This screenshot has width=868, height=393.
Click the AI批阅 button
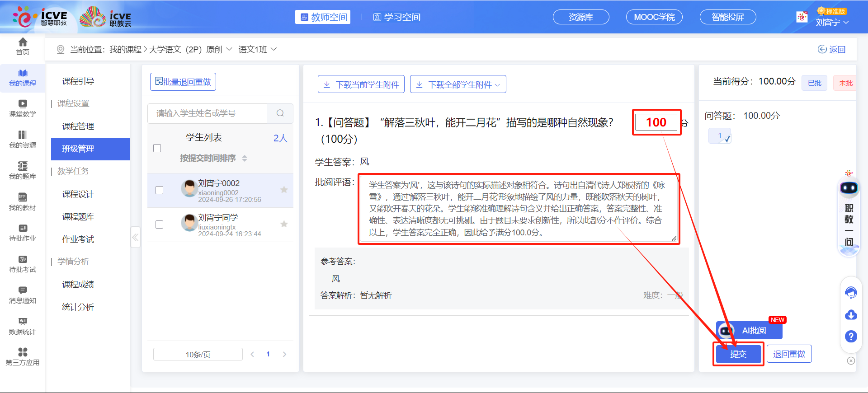coord(749,331)
